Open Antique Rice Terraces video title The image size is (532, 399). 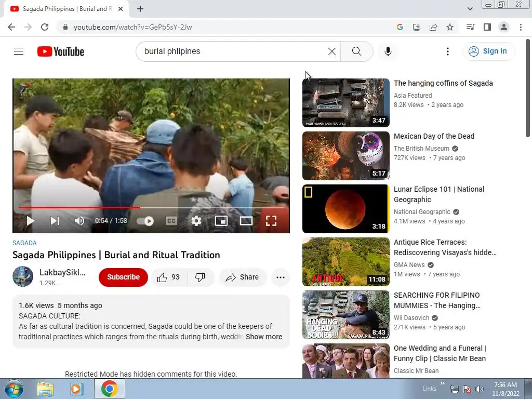tap(445, 247)
